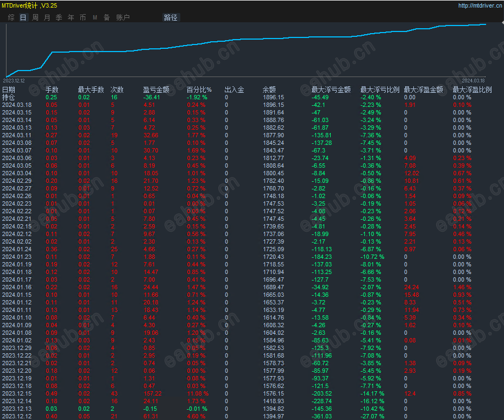504x420 pixels.
Task: Click the 盈亏金额 column header
Action: [x=156, y=90]
